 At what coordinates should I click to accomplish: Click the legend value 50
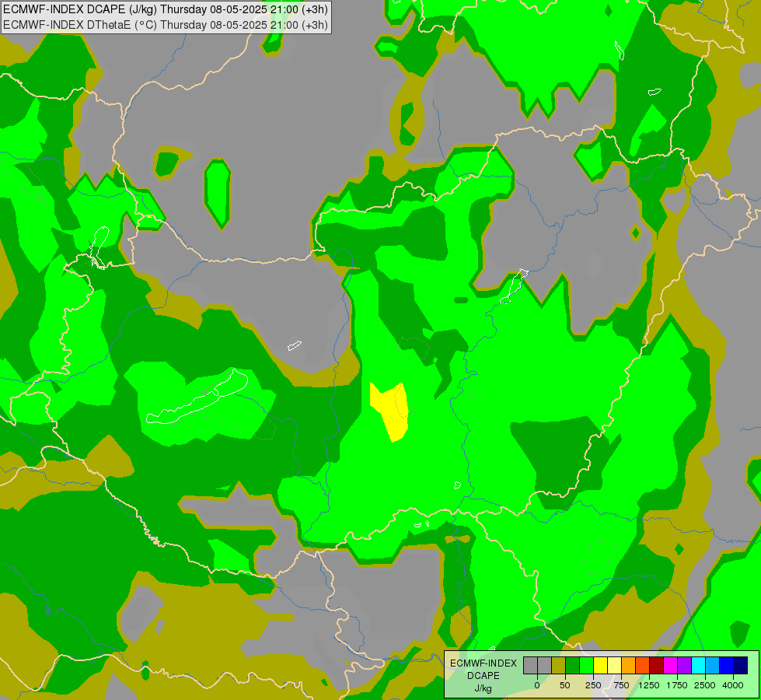[x=565, y=685]
